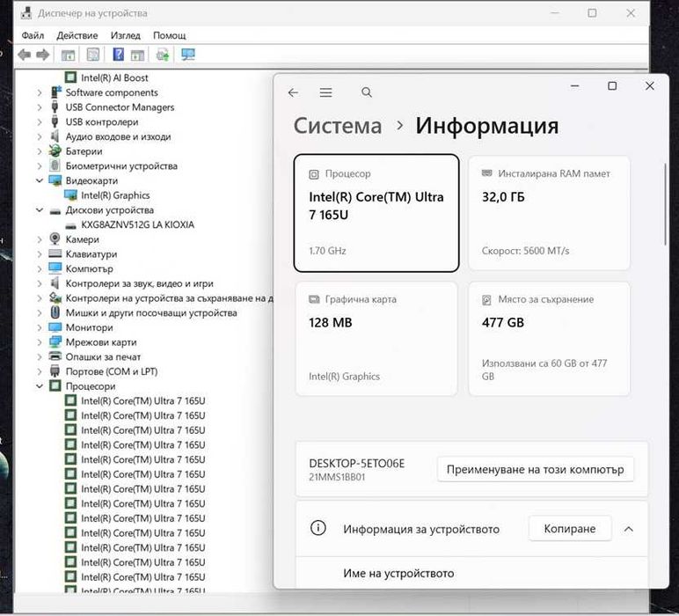Screen dimensions: 679x616
Task: Expand the Монитори node
Action: click(x=40, y=327)
